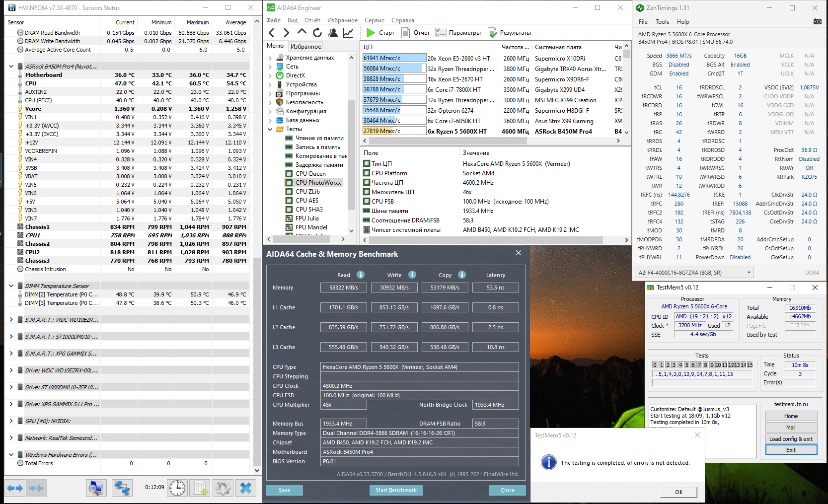828x504 pixels.
Task: Collapse Тесты tree node
Action: point(270,129)
